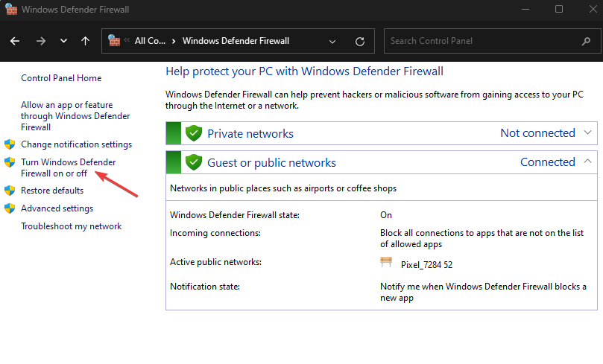Open Change notification settings
The image size is (603, 364).
pos(76,144)
